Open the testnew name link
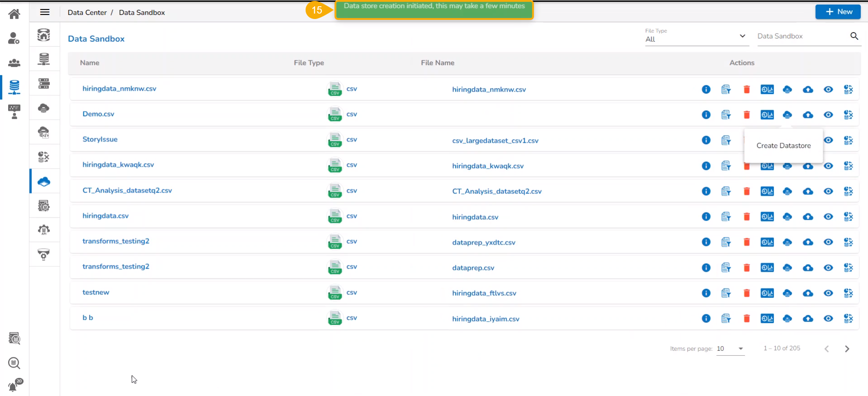This screenshot has height=396, width=868. (96, 292)
